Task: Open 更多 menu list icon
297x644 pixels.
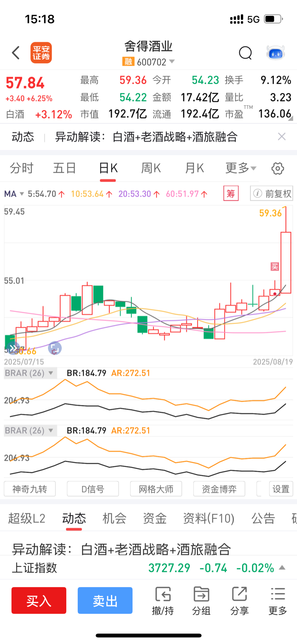Action: point(278,601)
